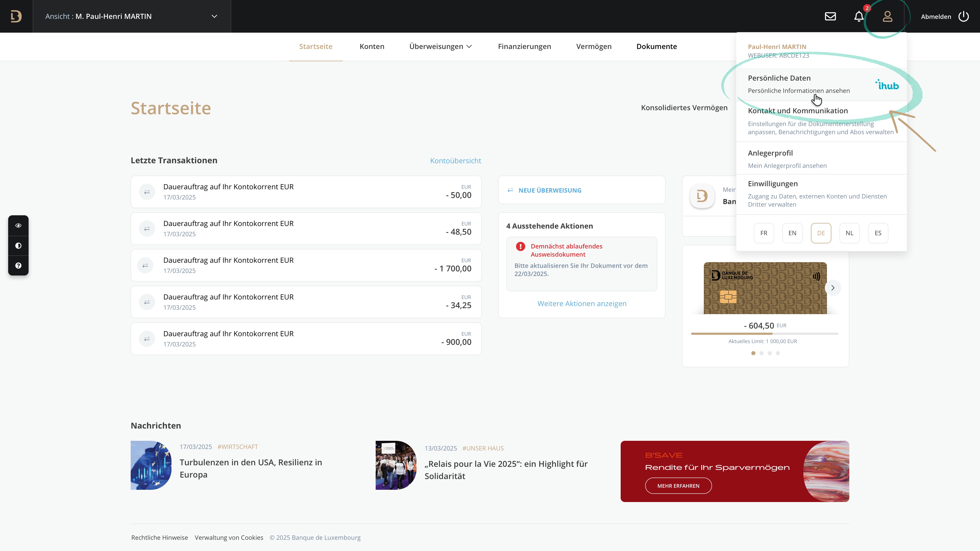Click the Konsolidiertes Vermögen label
Image resolution: width=980 pixels, height=551 pixels.
pyautogui.click(x=684, y=108)
